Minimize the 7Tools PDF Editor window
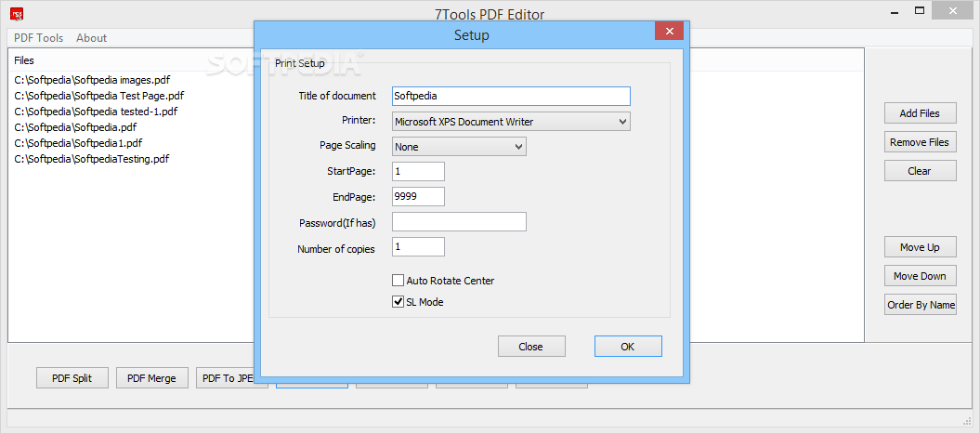Screen dimensions: 980x434 coord(894,10)
